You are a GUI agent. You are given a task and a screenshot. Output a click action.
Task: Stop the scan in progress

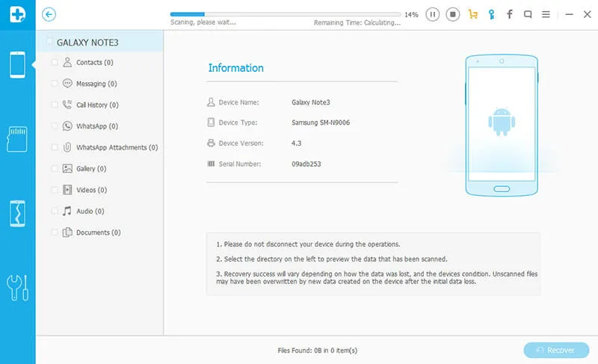click(452, 14)
